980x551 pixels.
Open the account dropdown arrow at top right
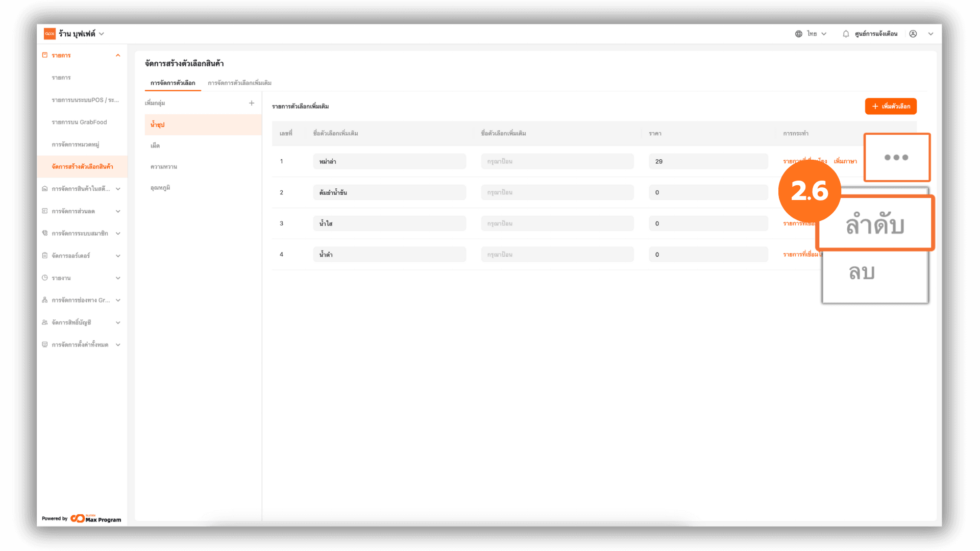930,34
